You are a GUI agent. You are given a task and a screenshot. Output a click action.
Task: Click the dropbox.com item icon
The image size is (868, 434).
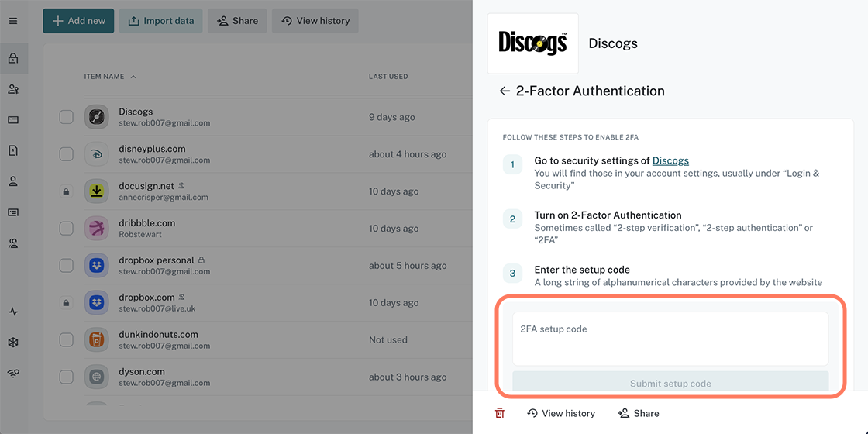(x=96, y=302)
